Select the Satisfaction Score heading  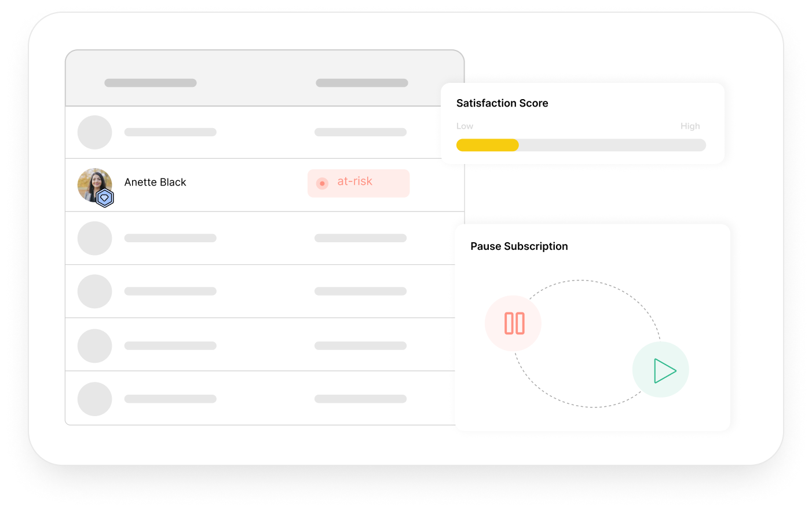[x=502, y=103]
